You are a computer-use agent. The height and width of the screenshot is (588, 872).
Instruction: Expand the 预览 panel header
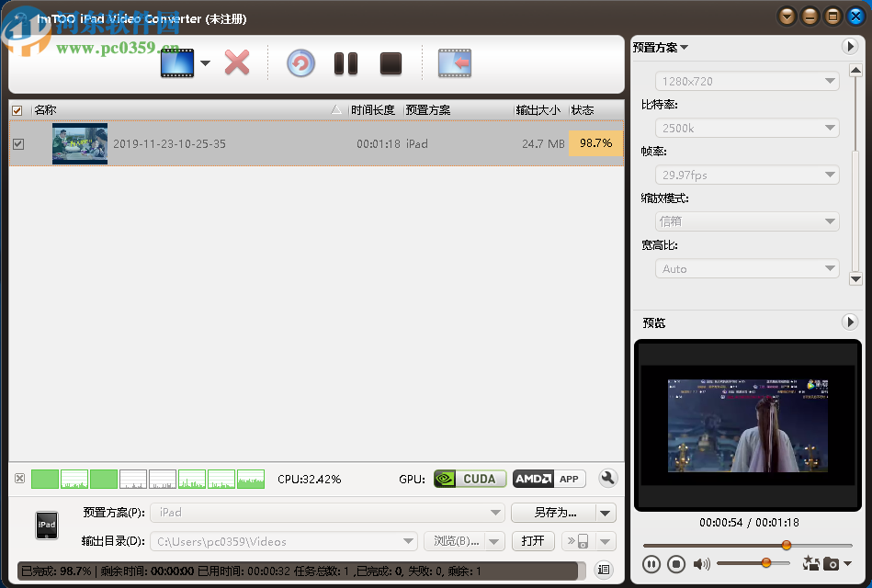[x=850, y=322]
